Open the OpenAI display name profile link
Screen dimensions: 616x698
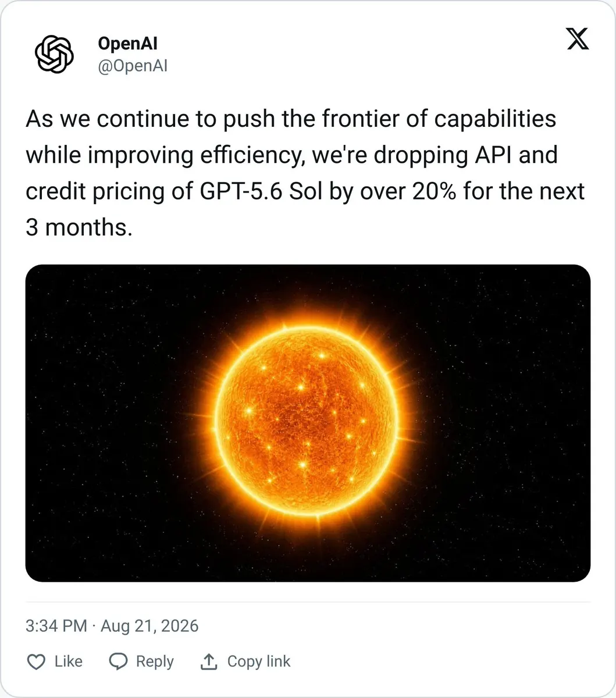pyautogui.click(x=128, y=43)
